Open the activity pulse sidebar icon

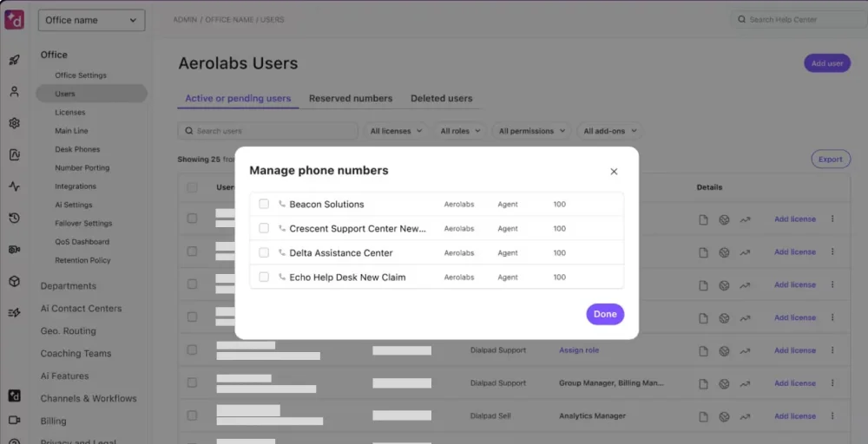tap(15, 186)
